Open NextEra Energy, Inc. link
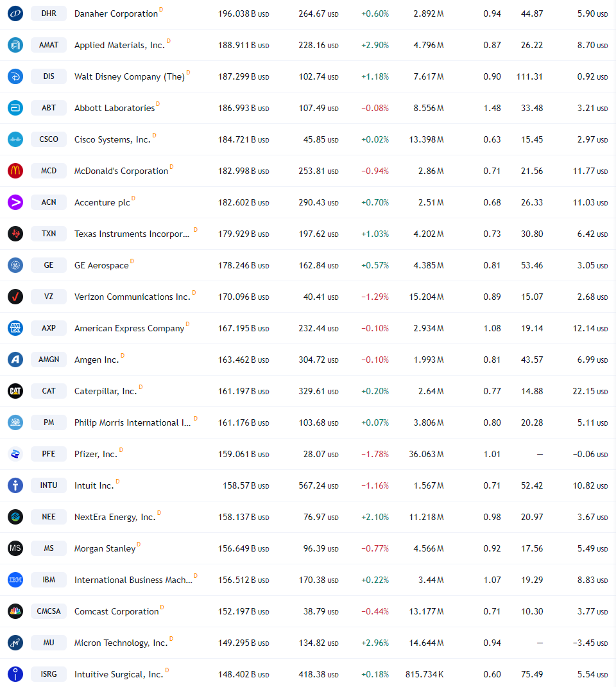616x687 pixels. 115,517
